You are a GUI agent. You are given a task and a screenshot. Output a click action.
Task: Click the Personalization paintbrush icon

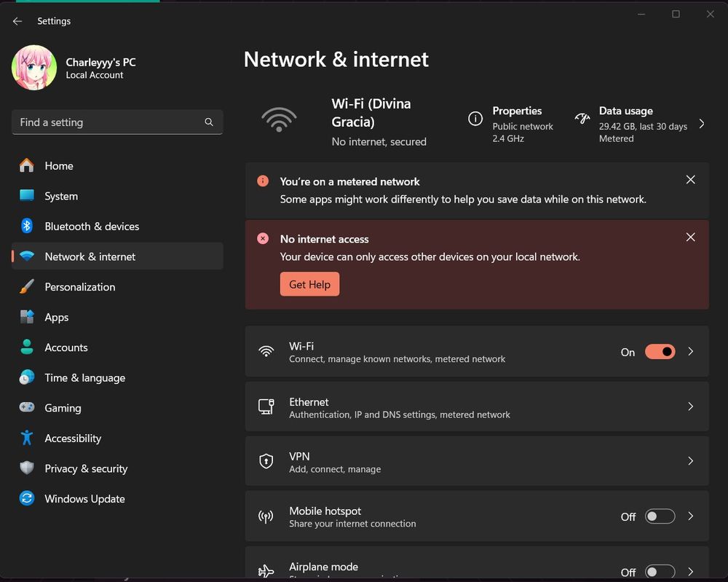27,287
